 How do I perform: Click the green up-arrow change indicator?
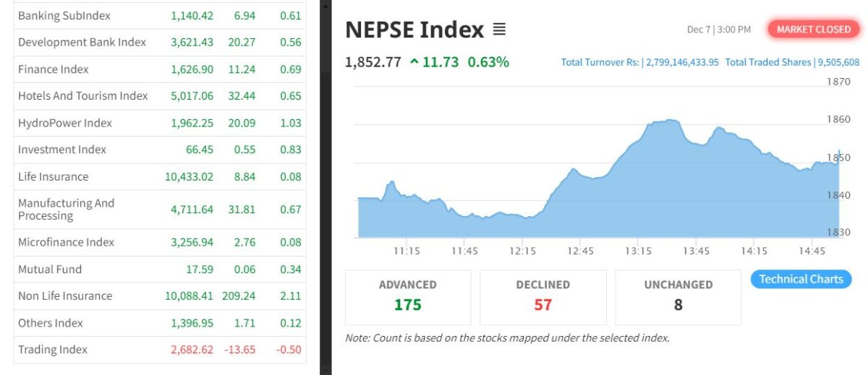tap(414, 62)
